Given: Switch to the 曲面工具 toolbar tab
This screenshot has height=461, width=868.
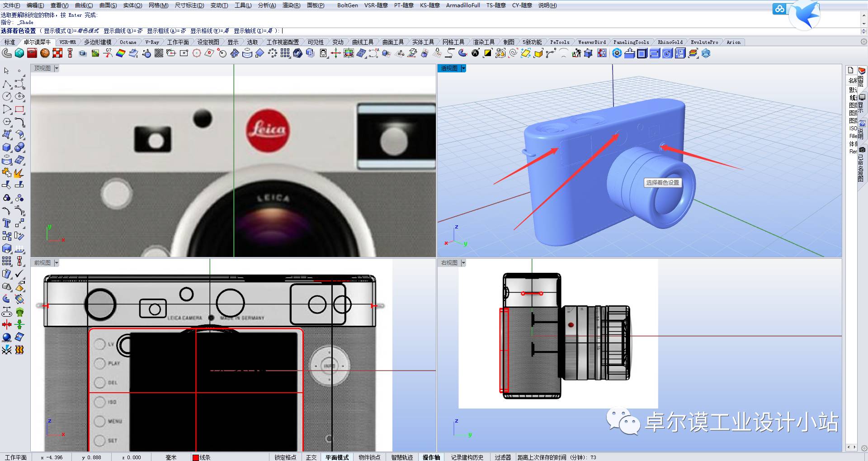Looking at the screenshot, I should tap(393, 42).
